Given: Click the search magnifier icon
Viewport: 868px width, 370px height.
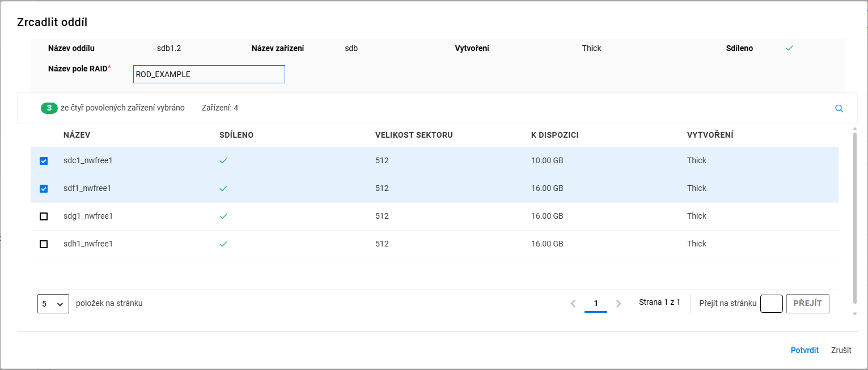Looking at the screenshot, I should point(839,109).
